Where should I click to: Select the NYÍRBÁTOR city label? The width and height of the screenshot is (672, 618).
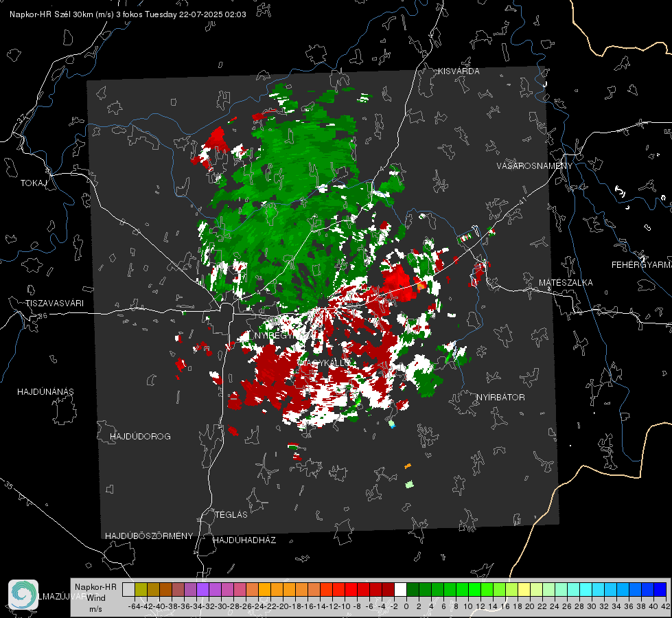point(500,397)
